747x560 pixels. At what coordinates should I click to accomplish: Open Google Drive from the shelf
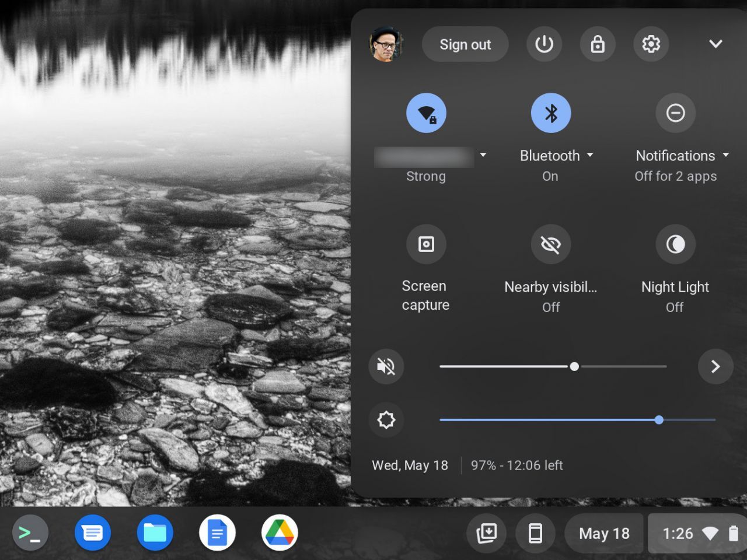point(280,532)
